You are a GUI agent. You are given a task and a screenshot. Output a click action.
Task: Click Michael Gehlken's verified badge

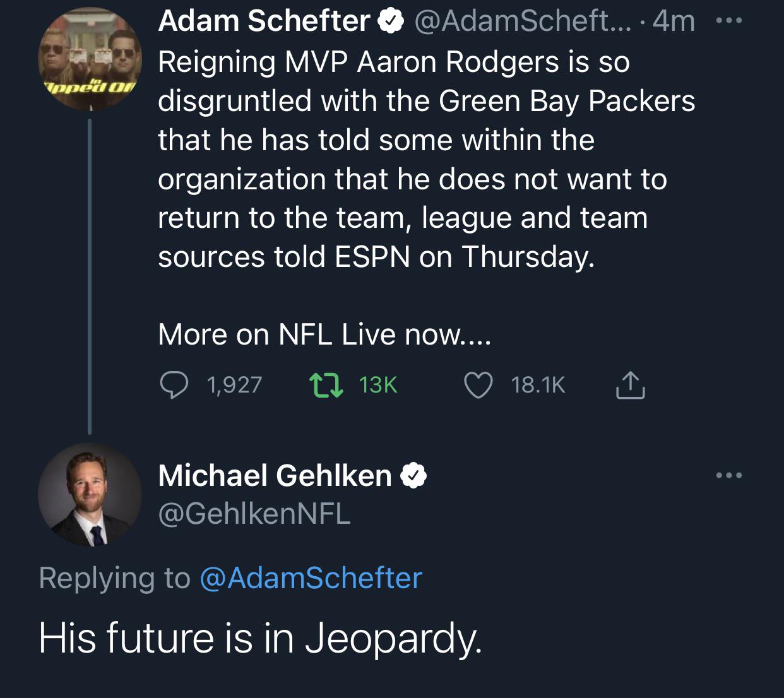pyautogui.click(x=413, y=476)
